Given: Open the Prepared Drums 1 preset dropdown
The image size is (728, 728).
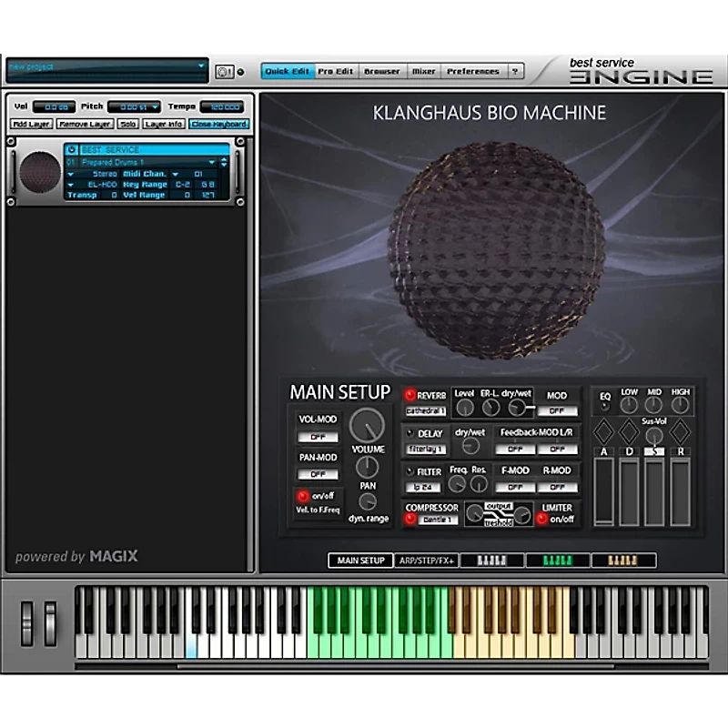Looking at the screenshot, I should coord(146,161).
